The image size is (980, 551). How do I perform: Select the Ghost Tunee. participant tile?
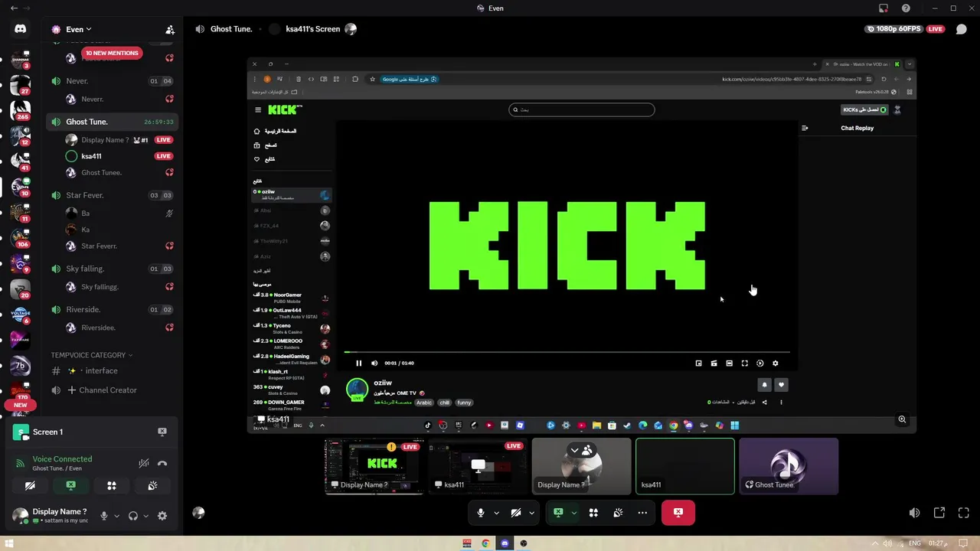click(789, 466)
